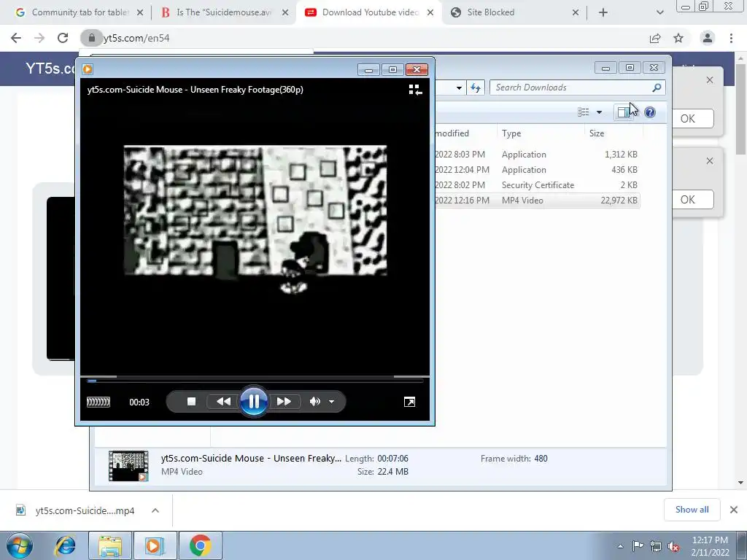Open the address bar history dropdown in Explorer
This screenshot has height=560, width=747.
459,87
